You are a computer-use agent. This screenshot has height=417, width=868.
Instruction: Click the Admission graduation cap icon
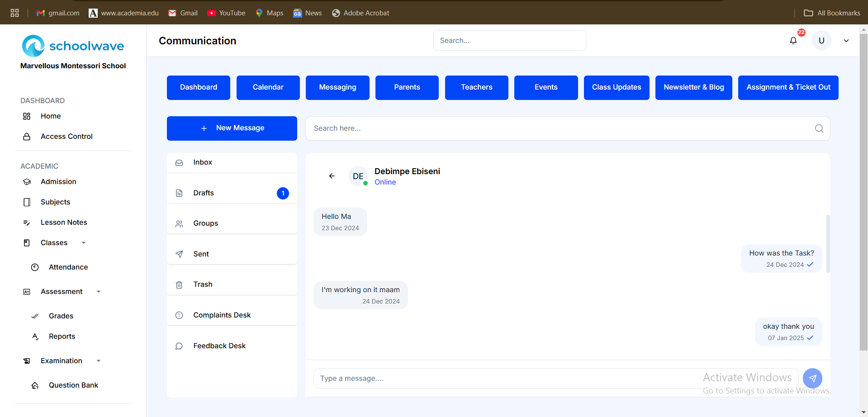(27, 182)
